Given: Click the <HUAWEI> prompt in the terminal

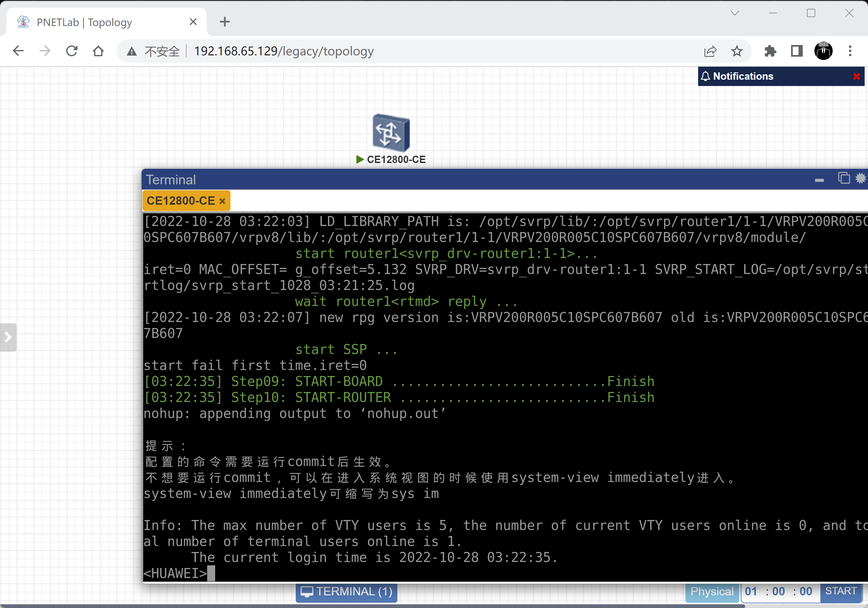Looking at the screenshot, I should [x=175, y=573].
